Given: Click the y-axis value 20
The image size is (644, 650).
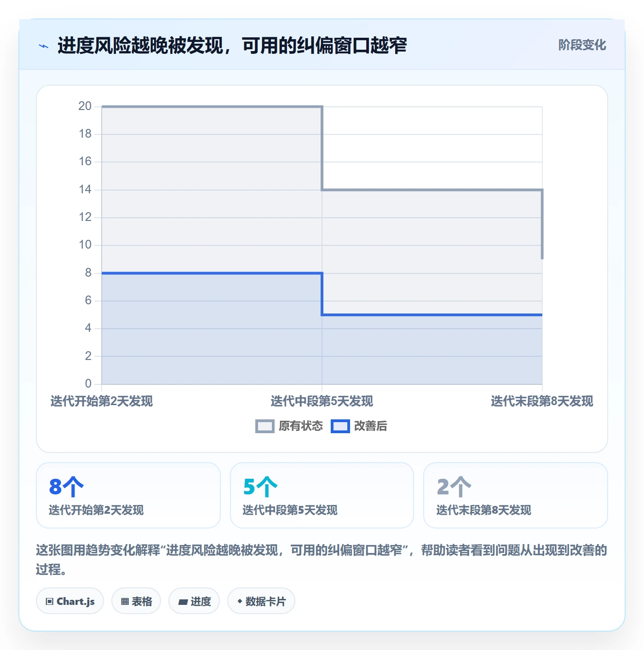Looking at the screenshot, I should click(85, 106).
